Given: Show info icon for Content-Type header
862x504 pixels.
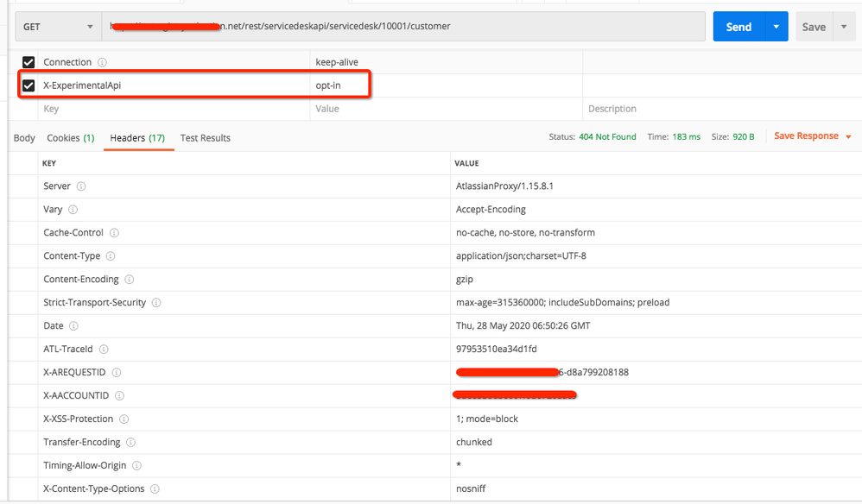Looking at the screenshot, I should [x=110, y=255].
